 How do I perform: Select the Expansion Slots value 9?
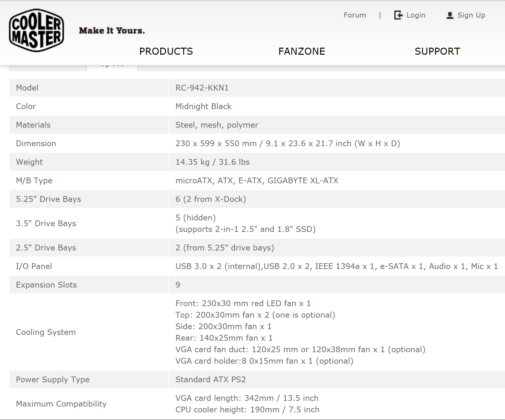[178, 285]
